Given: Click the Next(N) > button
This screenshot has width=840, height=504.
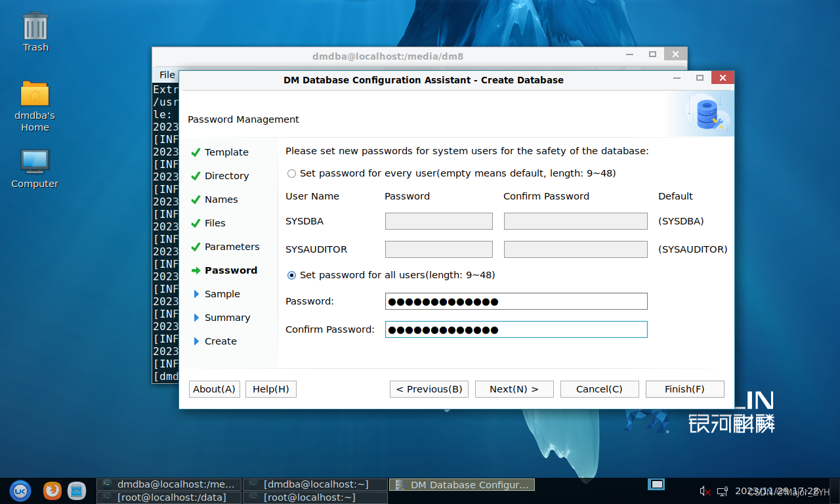Looking at the screenshot, I should (x=514, y=389).
